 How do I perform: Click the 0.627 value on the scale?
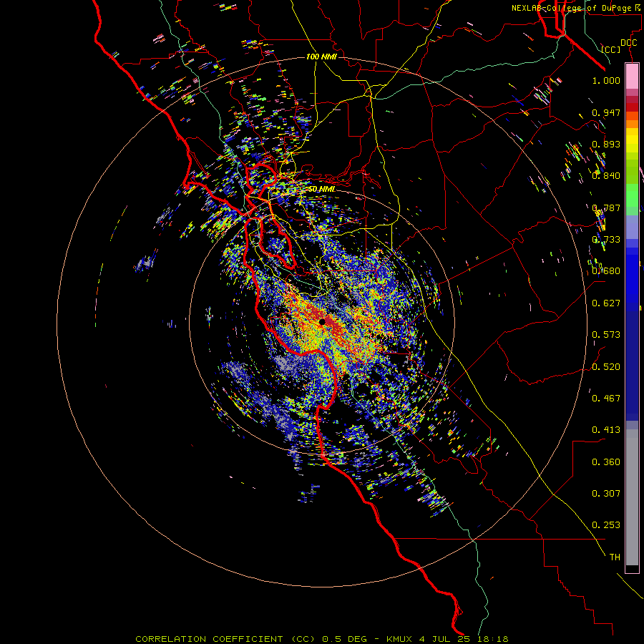tap(606, 303)
